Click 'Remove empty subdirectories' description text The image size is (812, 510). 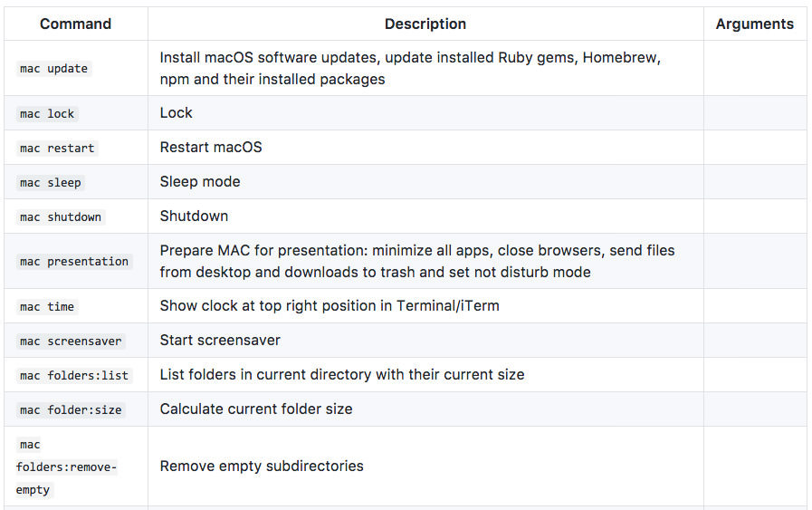click(x=262, y=466)
